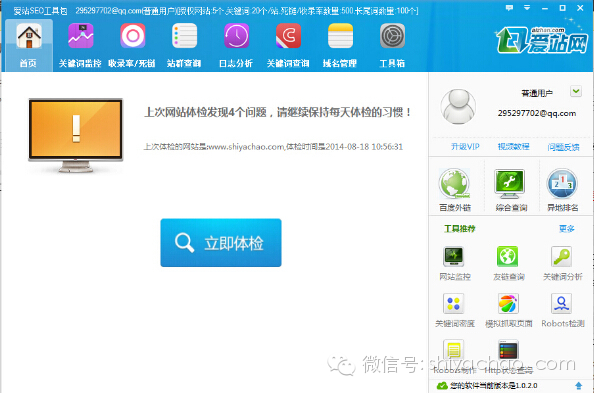The image size is (594, 393).
Task: Click the 上次网站体检发现4个问题 message
Action: (x=278, y=112)
